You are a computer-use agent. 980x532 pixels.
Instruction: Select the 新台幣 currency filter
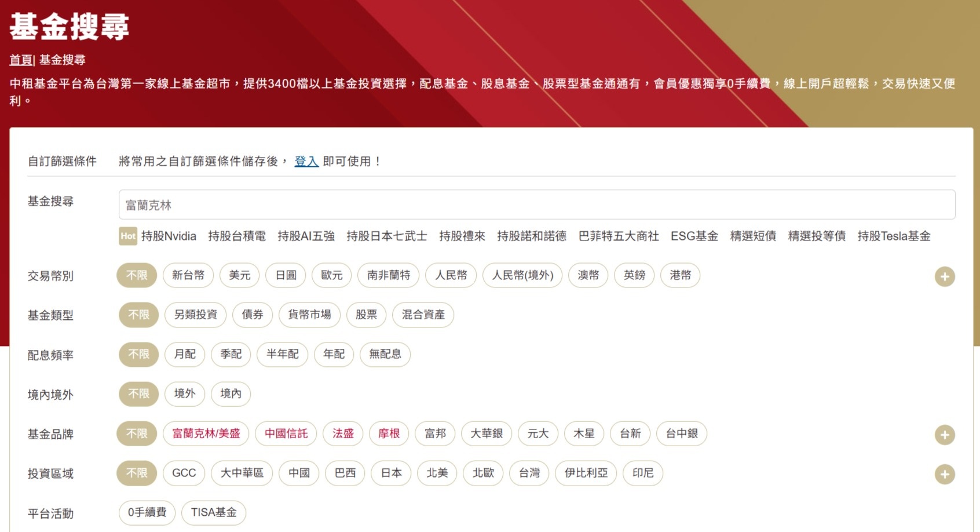pyautogui.click(x=188, y=276)
